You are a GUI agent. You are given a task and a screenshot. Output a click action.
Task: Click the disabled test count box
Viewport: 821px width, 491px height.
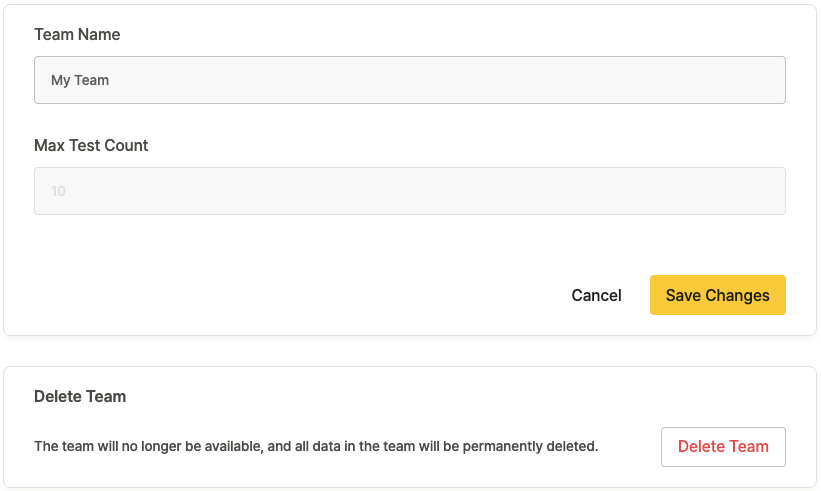coord(410,191)
